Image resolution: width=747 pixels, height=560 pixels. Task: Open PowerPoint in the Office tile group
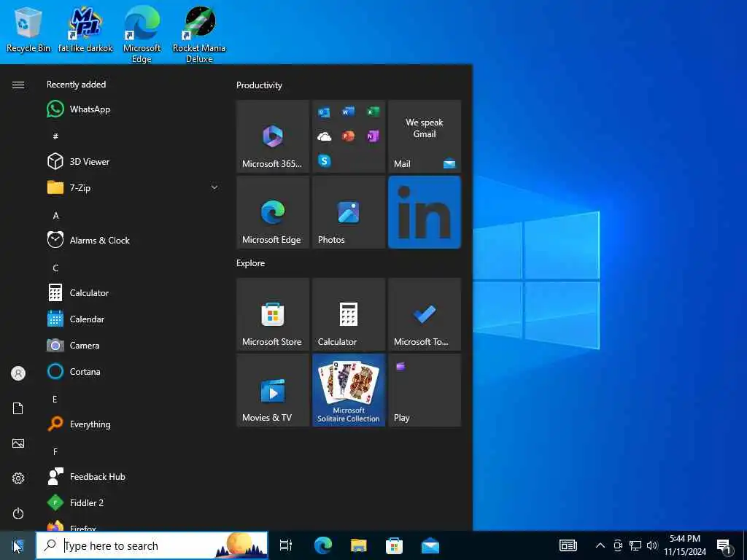(x=349, y=136)
